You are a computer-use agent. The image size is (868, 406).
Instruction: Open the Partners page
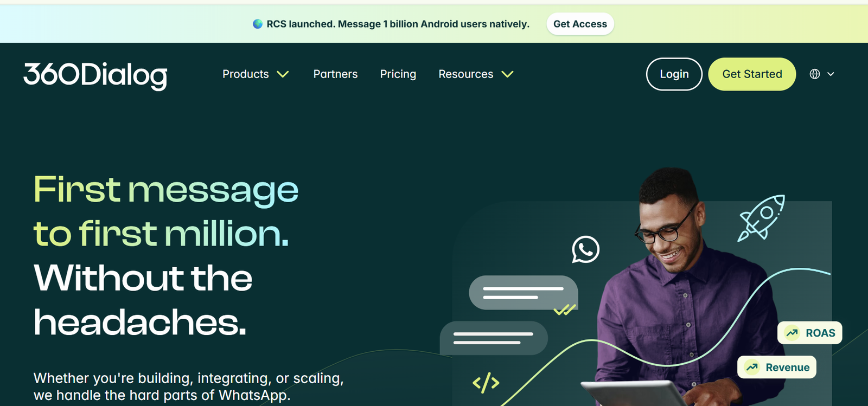pos(335,74)
